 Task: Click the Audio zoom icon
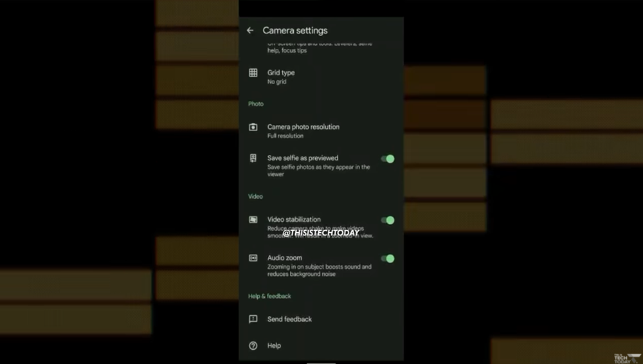click(x=253, y=258)
